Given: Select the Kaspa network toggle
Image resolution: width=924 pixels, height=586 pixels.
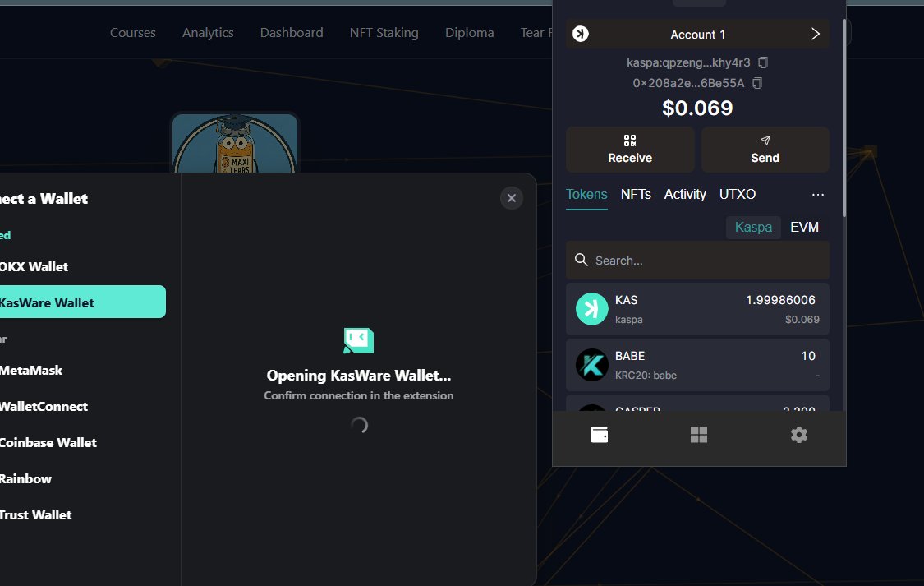Looking at the screenshot, I should [x=753, y=227].
